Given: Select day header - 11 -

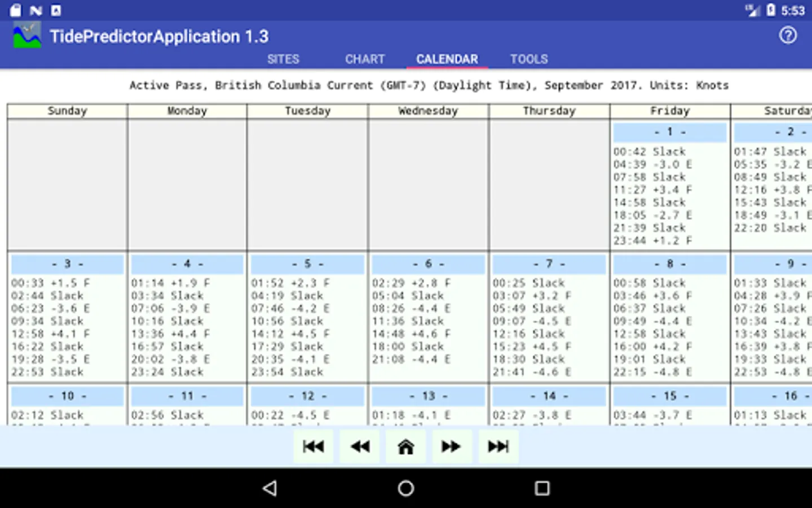Looking at the screenshot, I should click(187, 396).
